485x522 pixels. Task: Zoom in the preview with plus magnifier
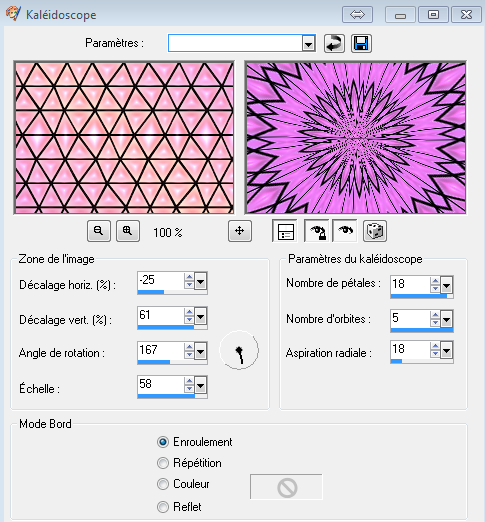pos(128,231)
